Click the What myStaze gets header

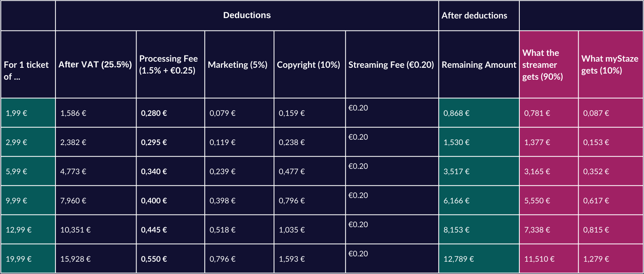click(610, 64)
